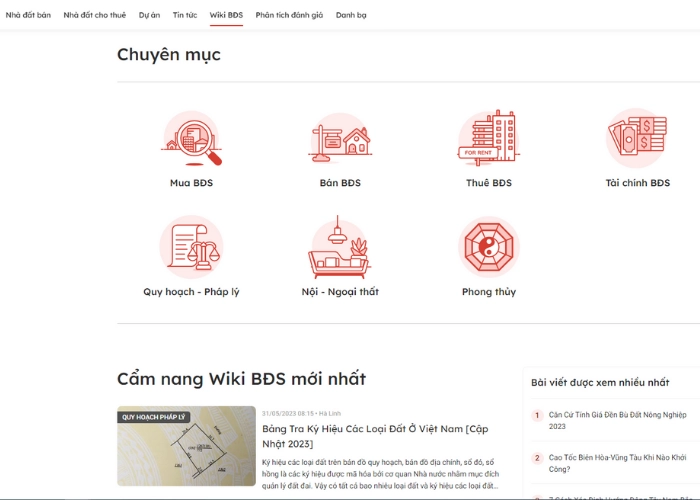700x500 pixels.
Task: Choose the Tài chính BĐS money icon
Action: tap(637, 138)
